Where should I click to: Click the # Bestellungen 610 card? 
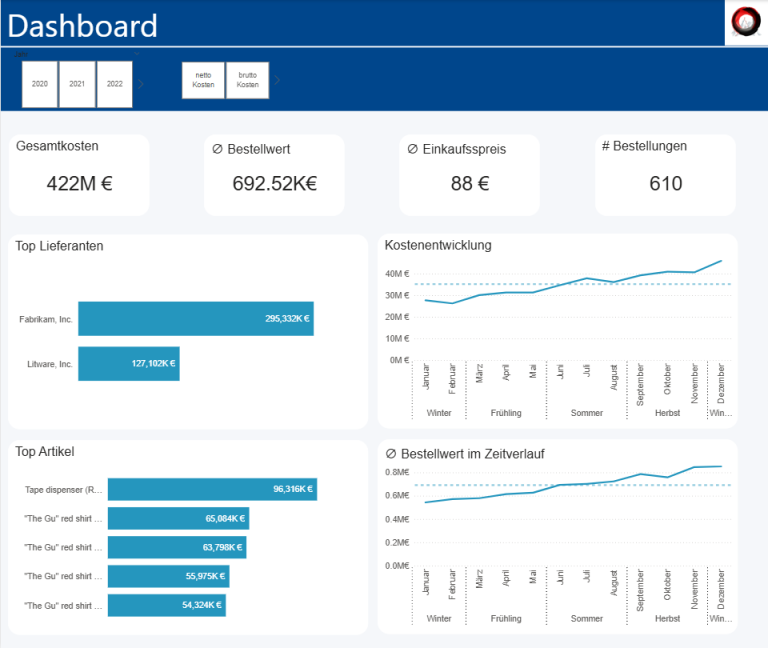tap(665, 175)
